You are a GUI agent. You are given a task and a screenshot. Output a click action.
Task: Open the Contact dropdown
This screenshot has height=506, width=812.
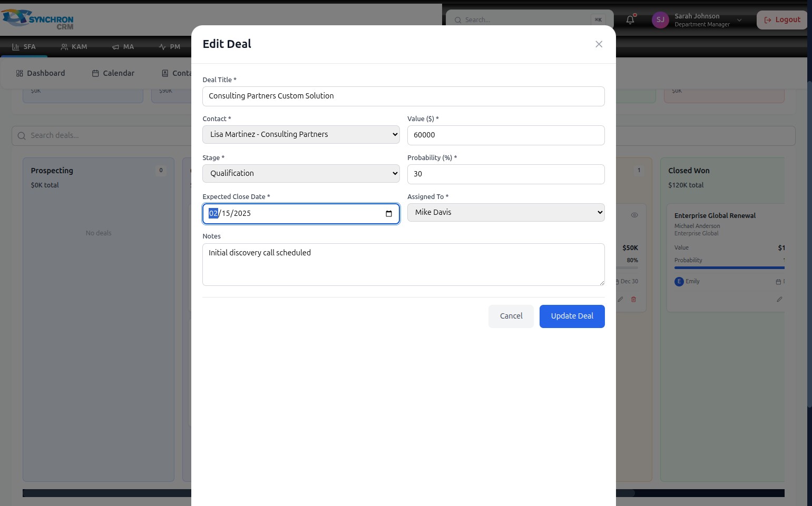301,135
